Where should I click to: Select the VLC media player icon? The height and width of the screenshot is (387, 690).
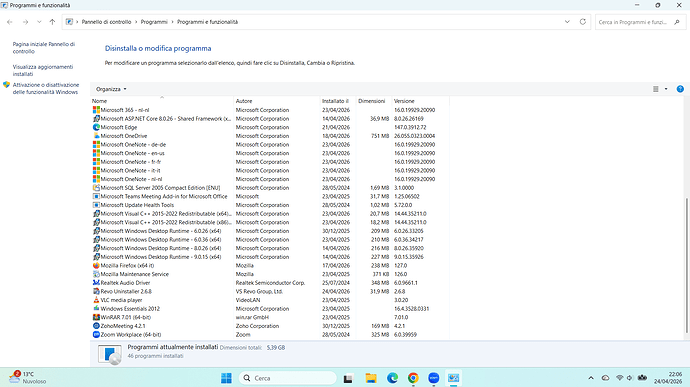point(96,300)
